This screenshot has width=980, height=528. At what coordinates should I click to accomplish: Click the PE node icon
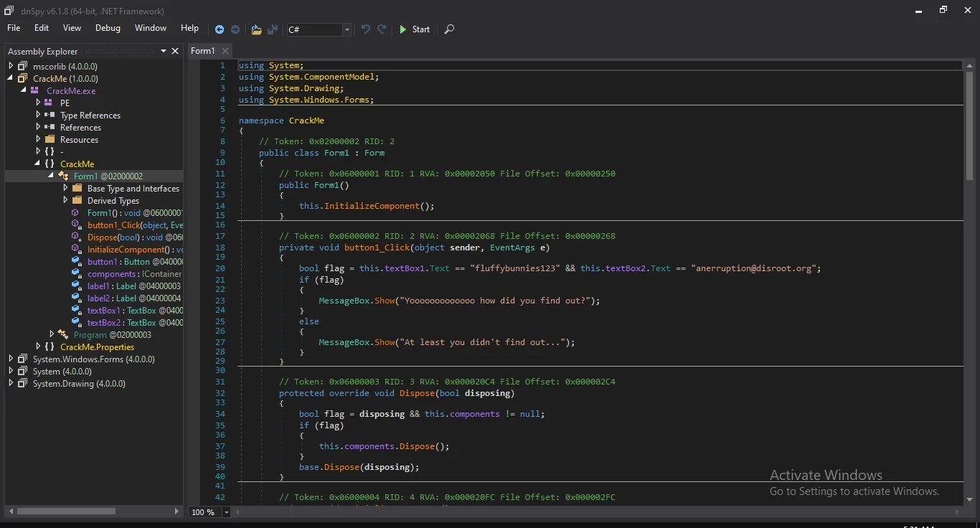48,103
